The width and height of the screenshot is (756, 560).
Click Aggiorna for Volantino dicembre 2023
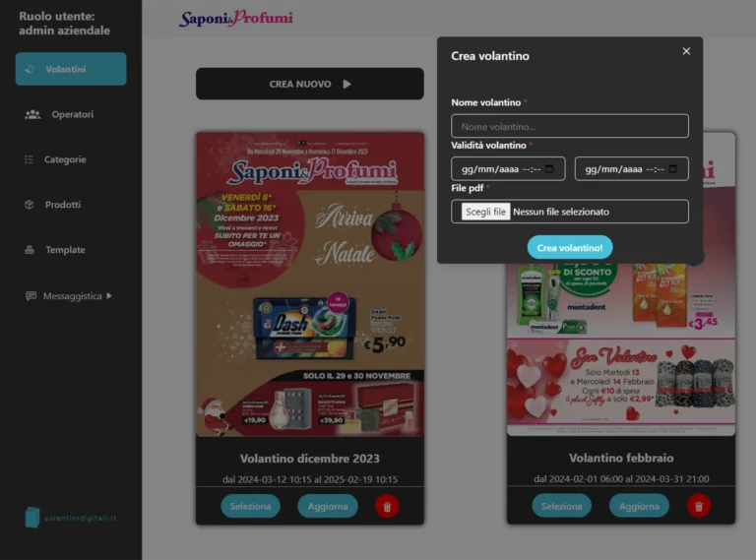coord(328,506)
